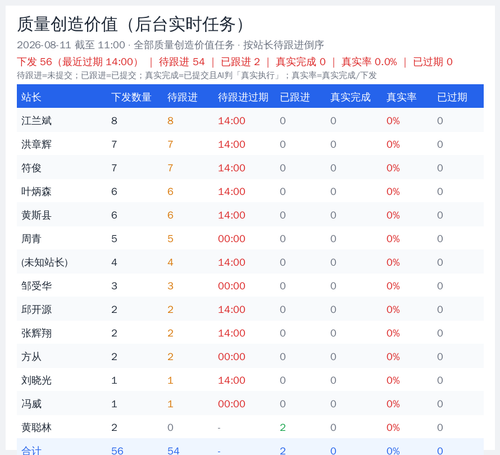Select the name 冯威
Viewport: 500px width, 455px height.
[31, 404]
